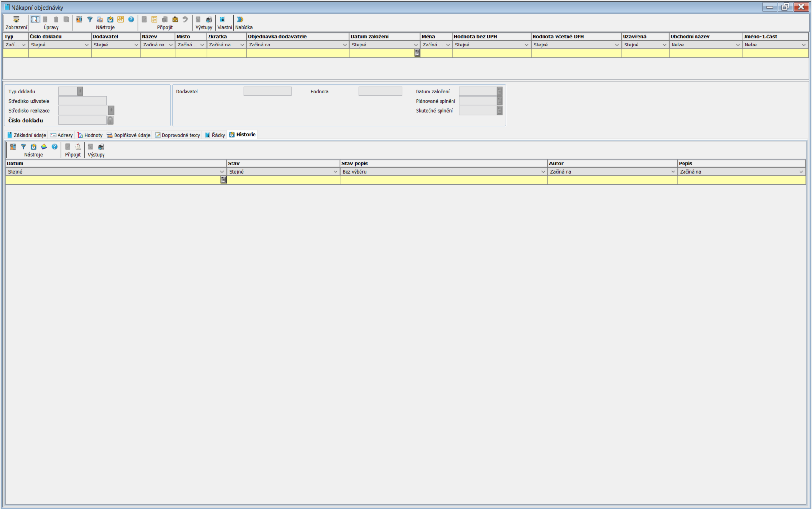Click the Zobrazení view icon in top toolbar
Screen dimensions: 812x509
click(16, 20)
